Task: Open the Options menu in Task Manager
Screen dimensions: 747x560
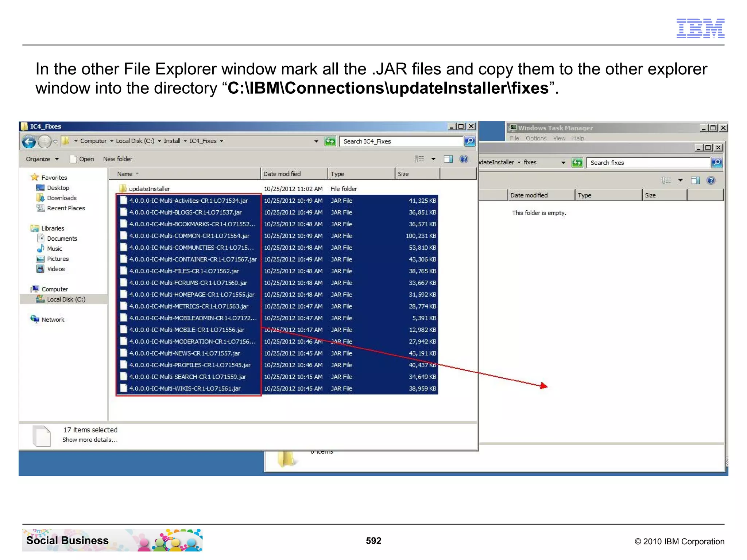Action: (x=536, y=138)
